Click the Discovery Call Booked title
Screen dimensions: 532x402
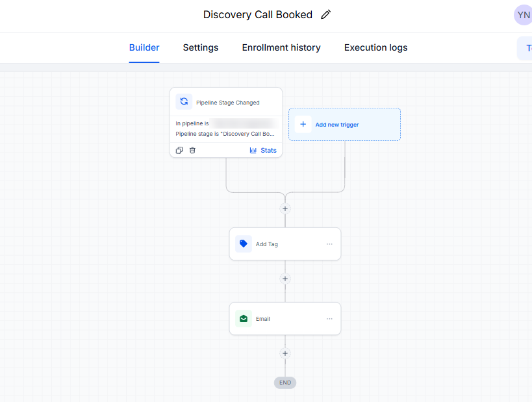(x=257, y=14)
